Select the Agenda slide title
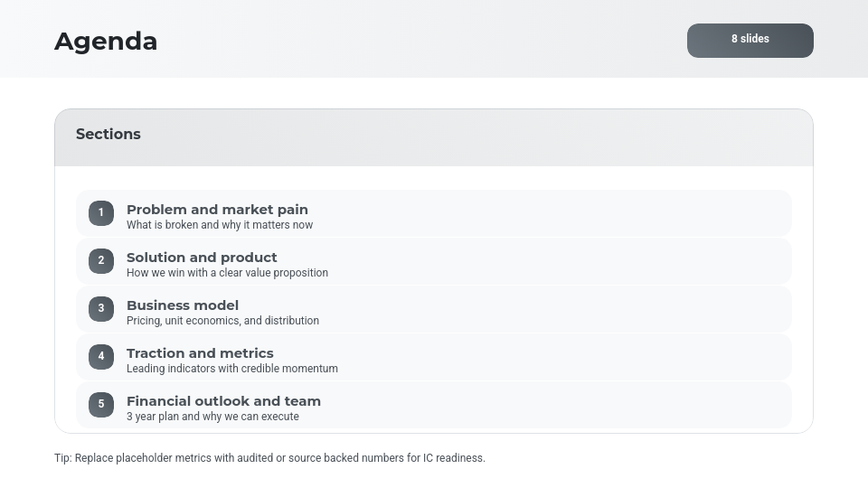The width and height of the screenshot is (868, 488). pyautogui.click(x=106, y=42)
